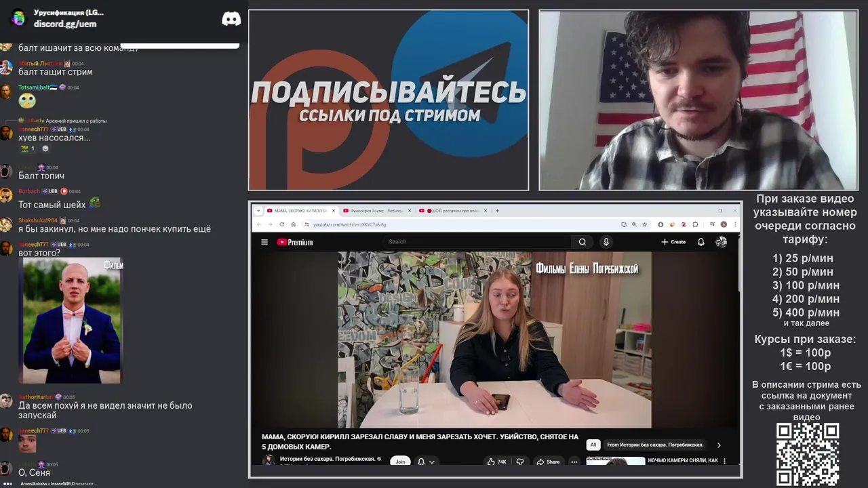Open the YouTube account avatar menu
Image resolution: width=868 pixels, height=488 pixels.
click(x=721, y=242)
